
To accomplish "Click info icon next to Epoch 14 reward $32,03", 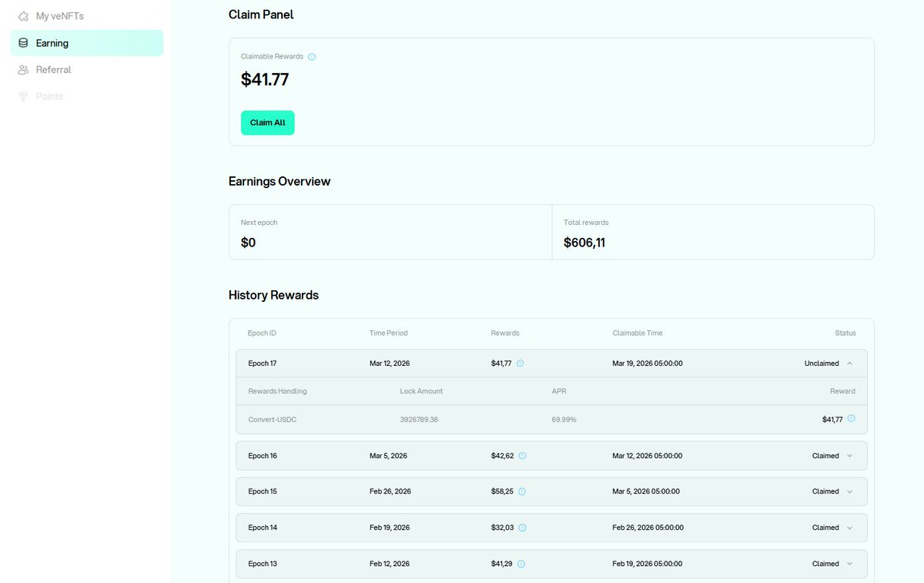I will 522,528.
